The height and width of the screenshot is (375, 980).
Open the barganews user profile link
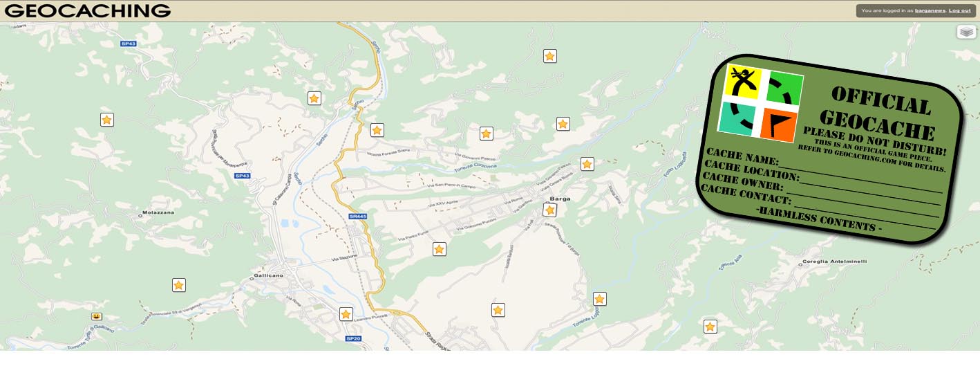[930, 10]
